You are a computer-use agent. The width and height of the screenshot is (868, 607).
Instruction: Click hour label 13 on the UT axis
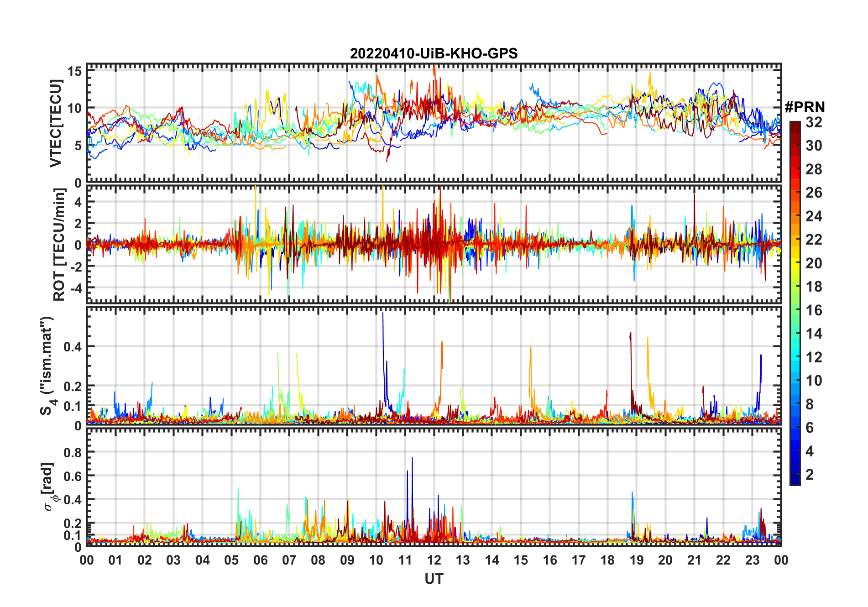463,560
